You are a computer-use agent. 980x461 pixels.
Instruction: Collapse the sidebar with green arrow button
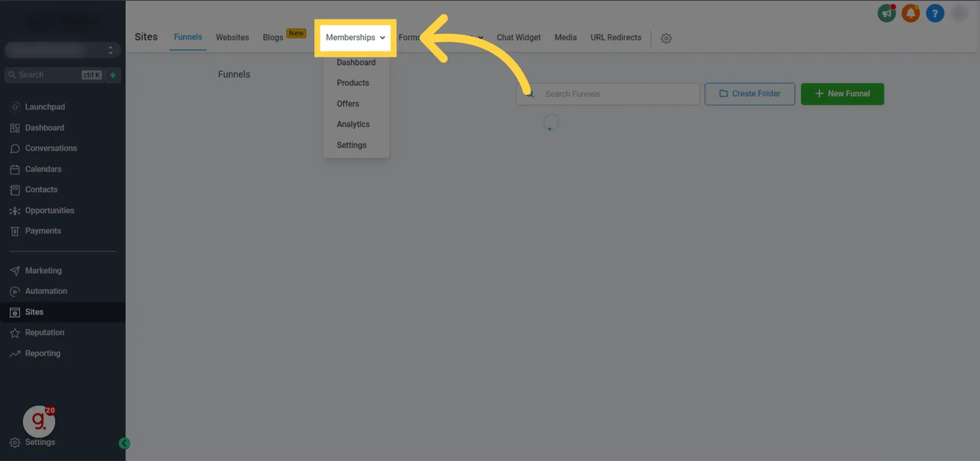[x=124, y=443]
